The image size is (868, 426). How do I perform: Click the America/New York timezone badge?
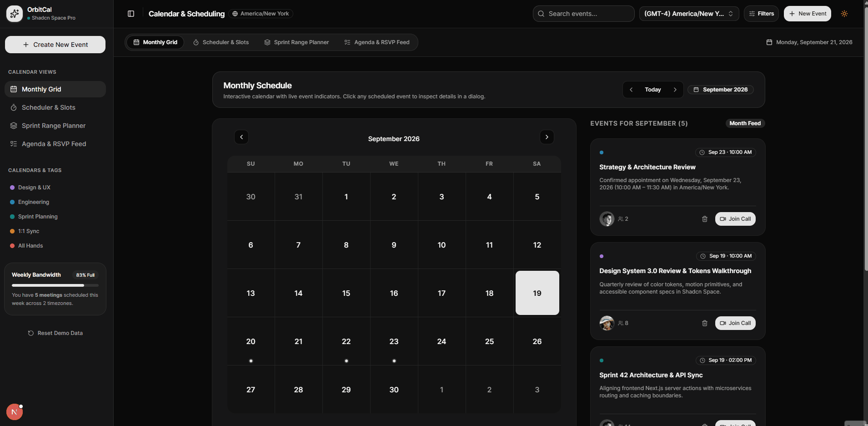261,14
